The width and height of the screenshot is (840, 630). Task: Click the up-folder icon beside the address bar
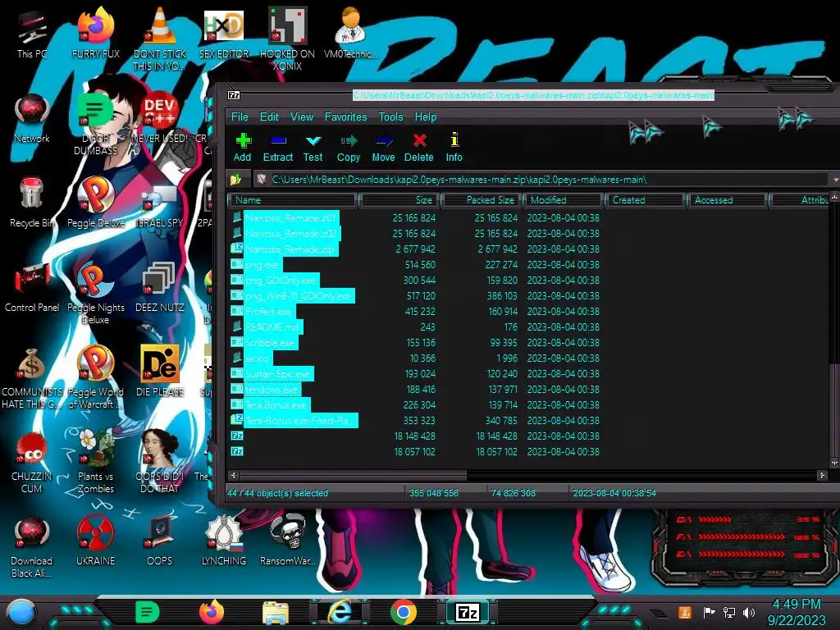236,180
